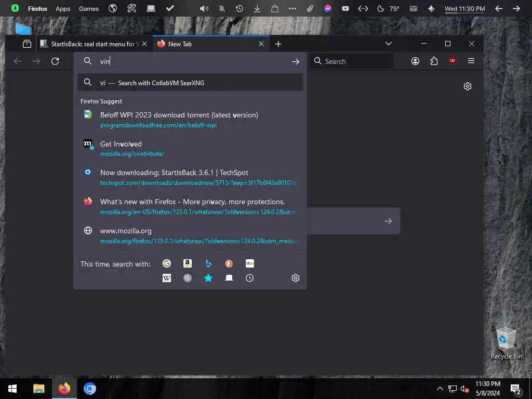Open the blue browser icon in the taskbar
532x399 pixels.
[x=90, y=389]
